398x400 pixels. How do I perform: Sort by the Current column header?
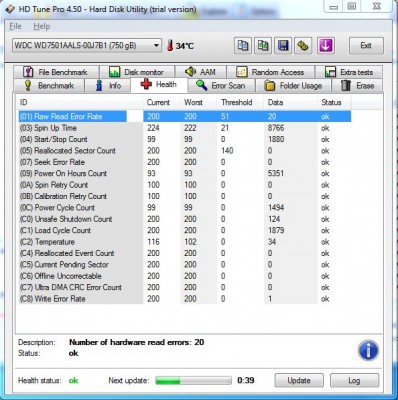click(x=162, y=102)
